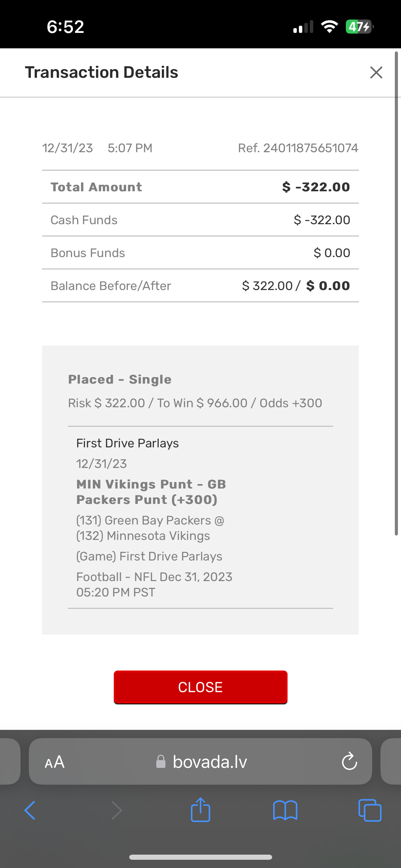Close Transaction Details with the X icon

(376, 72)
